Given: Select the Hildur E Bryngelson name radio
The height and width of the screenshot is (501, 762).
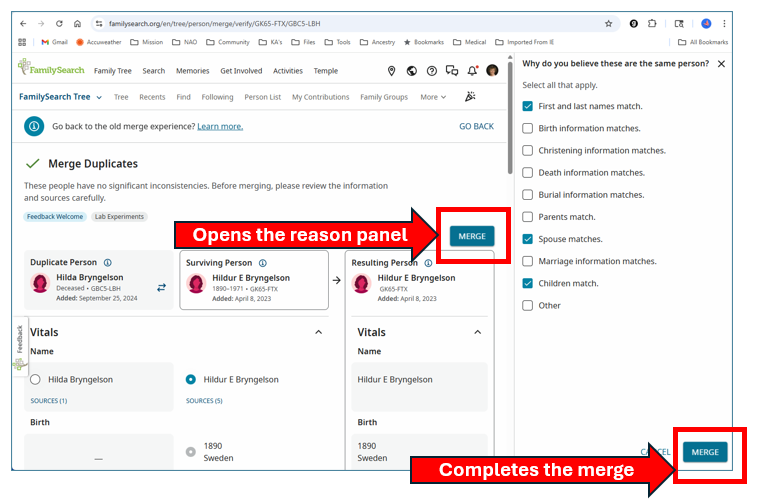Looking at the screenshot, I should 191,380.
